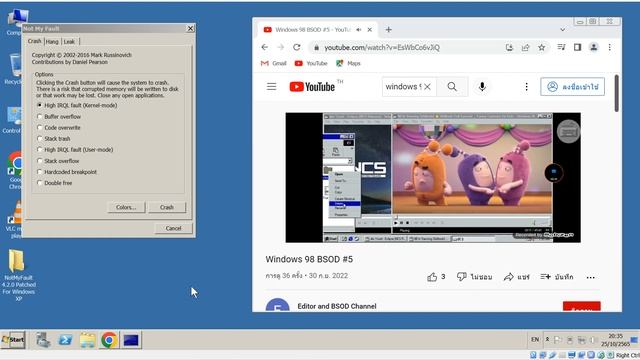
Task: Open the Chrome three-dot menu
Action: (x=609, y=47)
